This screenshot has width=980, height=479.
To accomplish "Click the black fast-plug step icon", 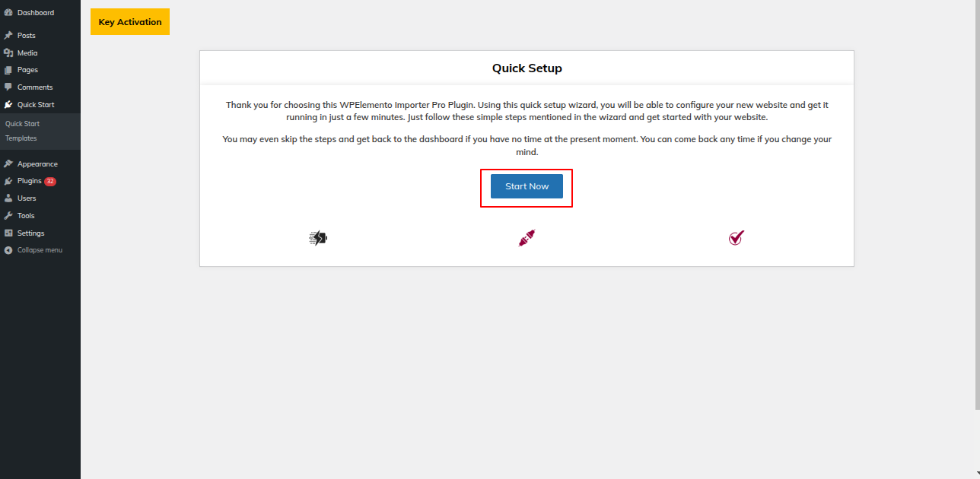I will [x=318, y=238].
